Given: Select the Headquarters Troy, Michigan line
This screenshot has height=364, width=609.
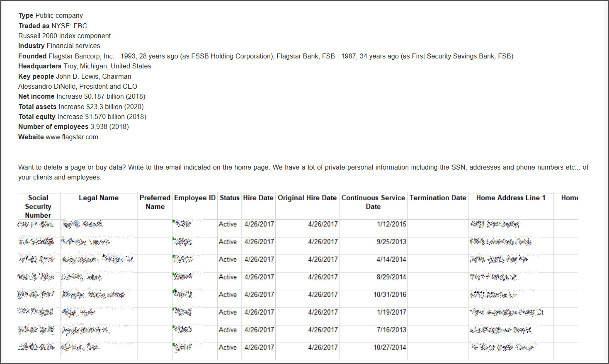Looking at the screenshot, I should pos(85,66).
